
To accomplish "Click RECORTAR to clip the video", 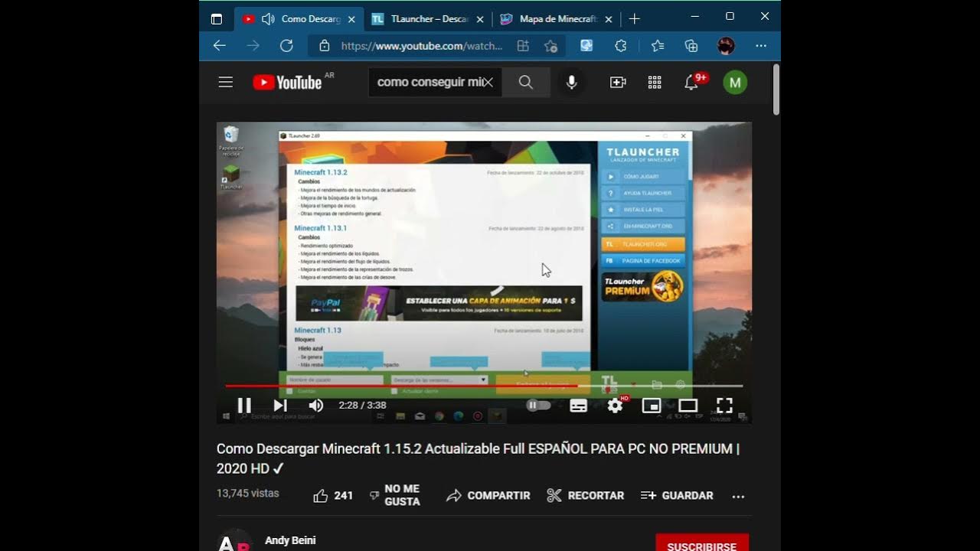I will tap(586, 496).
